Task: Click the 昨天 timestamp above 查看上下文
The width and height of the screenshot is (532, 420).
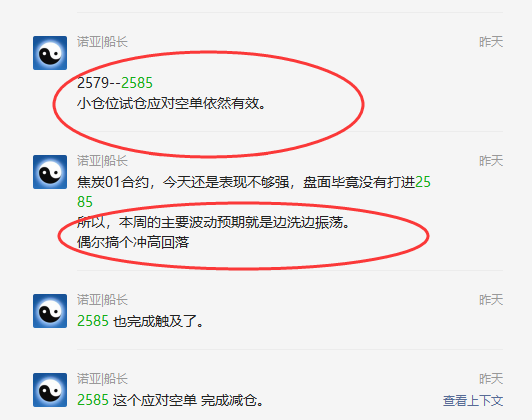Action: [x=491, y=379]
